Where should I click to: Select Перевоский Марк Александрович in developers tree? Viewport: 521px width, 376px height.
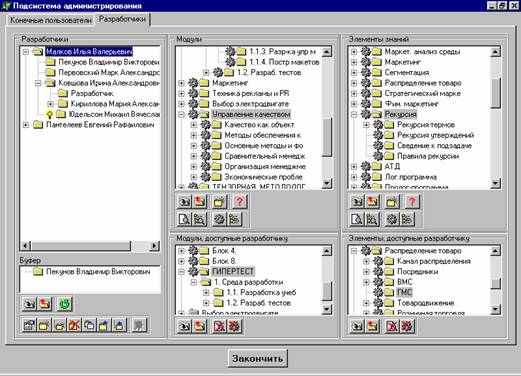point(109,72)
